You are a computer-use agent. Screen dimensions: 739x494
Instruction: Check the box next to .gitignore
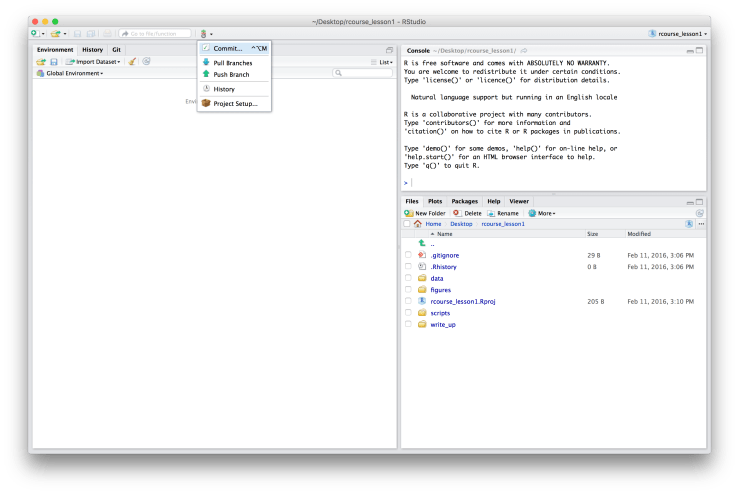click(x=408, y=255)
